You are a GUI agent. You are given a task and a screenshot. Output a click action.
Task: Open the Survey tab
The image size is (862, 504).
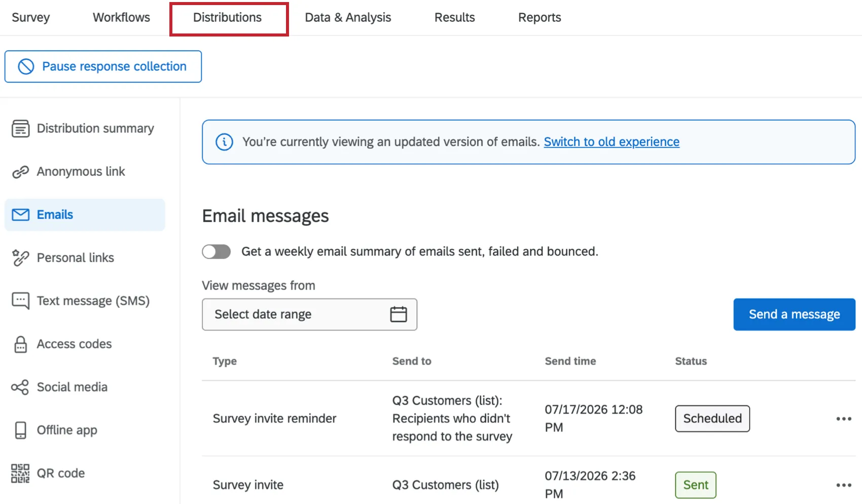[30, 17]
